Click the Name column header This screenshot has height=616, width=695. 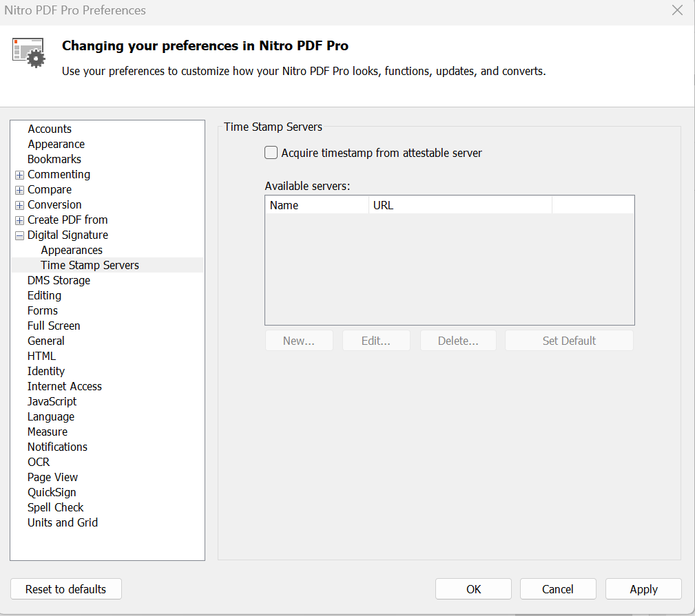tap(317, 205)
